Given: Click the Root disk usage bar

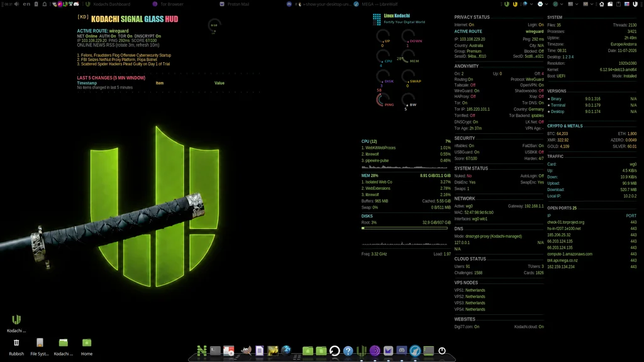Looking at the screenshot, I should tap(404, 228).
